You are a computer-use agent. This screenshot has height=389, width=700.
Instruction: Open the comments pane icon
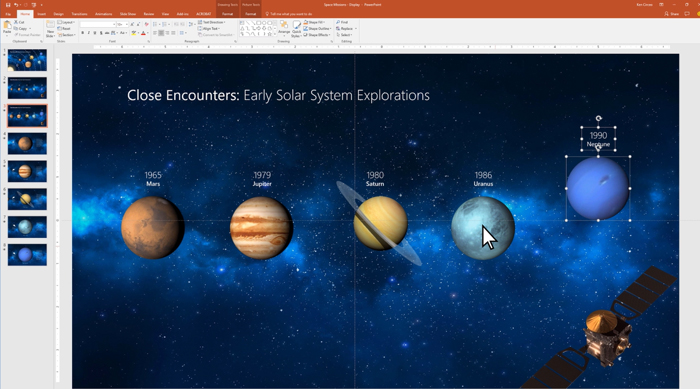coord(687,14)
